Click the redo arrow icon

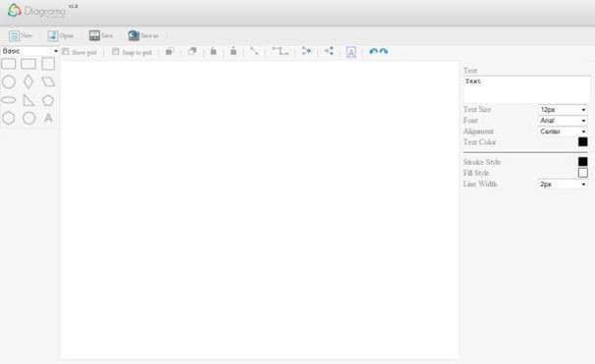coord(384,52)
